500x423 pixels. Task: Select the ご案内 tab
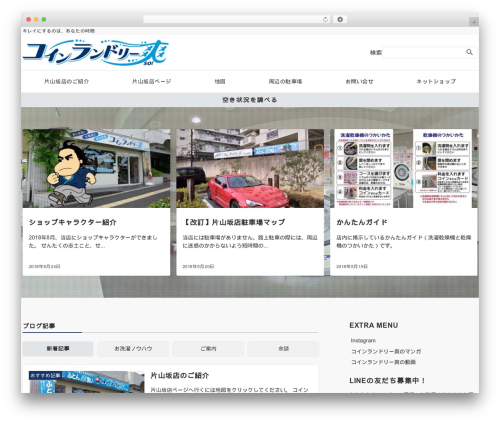point(208,349)
